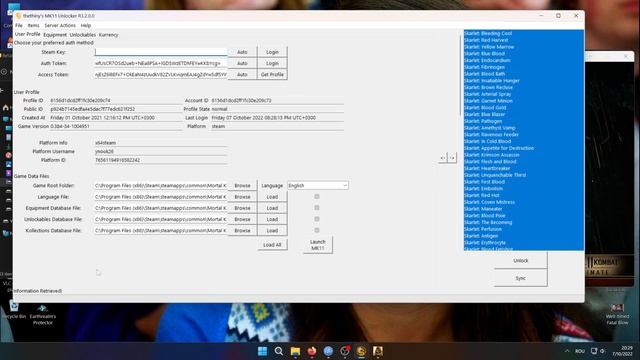Image resolution: width=640 pixels, height=360 pixels.
Task: Click the Auth Token text field
Action: point(161,63)
